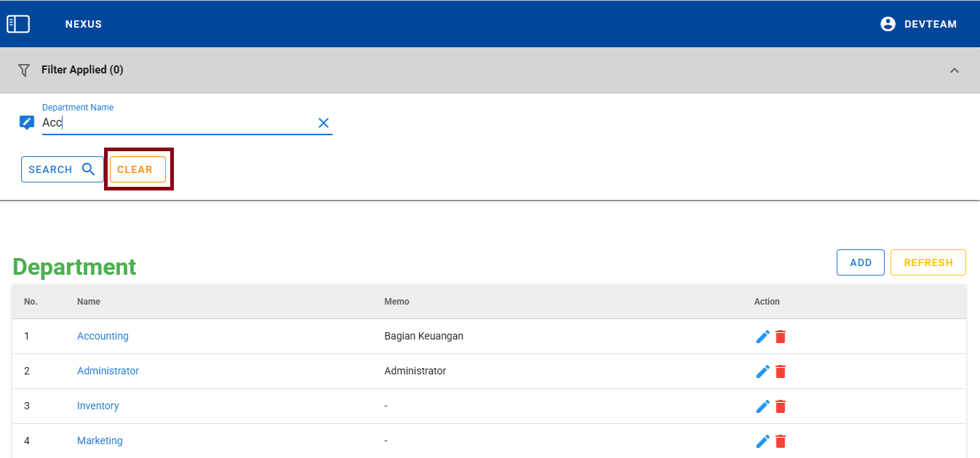
Task: Edit the Accounting department row
Action: [x=762, y=337]
